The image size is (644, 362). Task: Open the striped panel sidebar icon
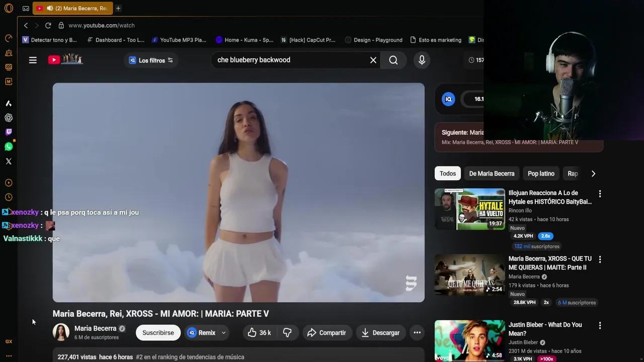(9, 67)
